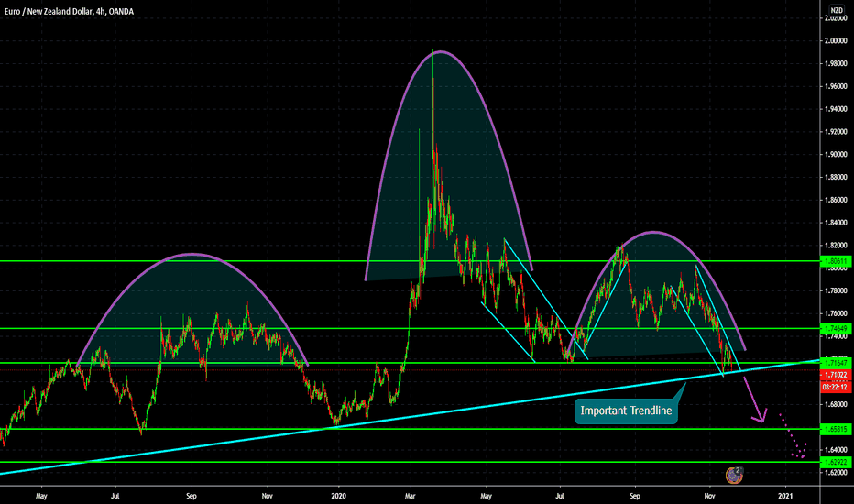Image resolution: width=854 pixels, height=504 pixels.
Task: Click the 1.94000 price axis value
Action: point(836,109)
